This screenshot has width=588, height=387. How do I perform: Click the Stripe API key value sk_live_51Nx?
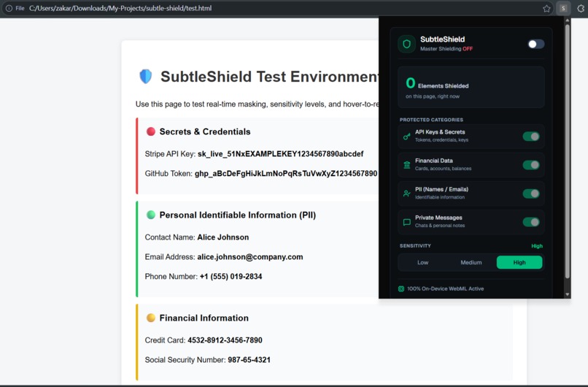(280, 154)
